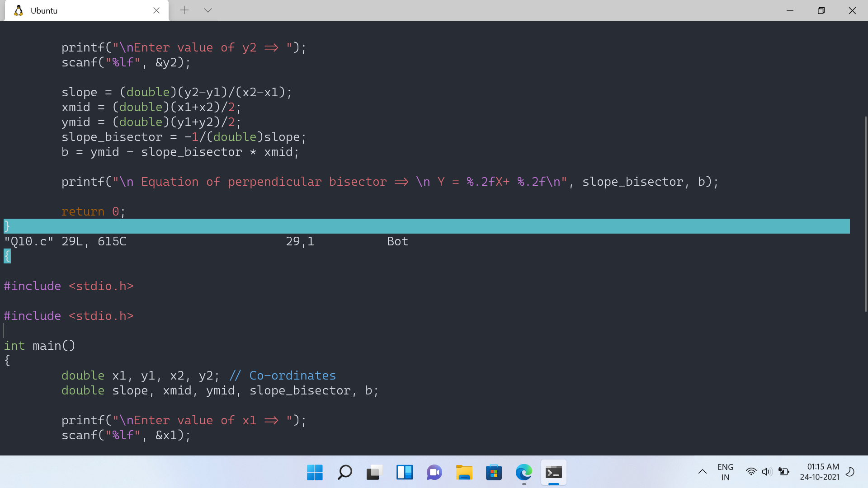The width and height of the screenshot is (868, 488).
Task: Launch Teams Chat from taskbar
Action: click(x=434, y=473)
